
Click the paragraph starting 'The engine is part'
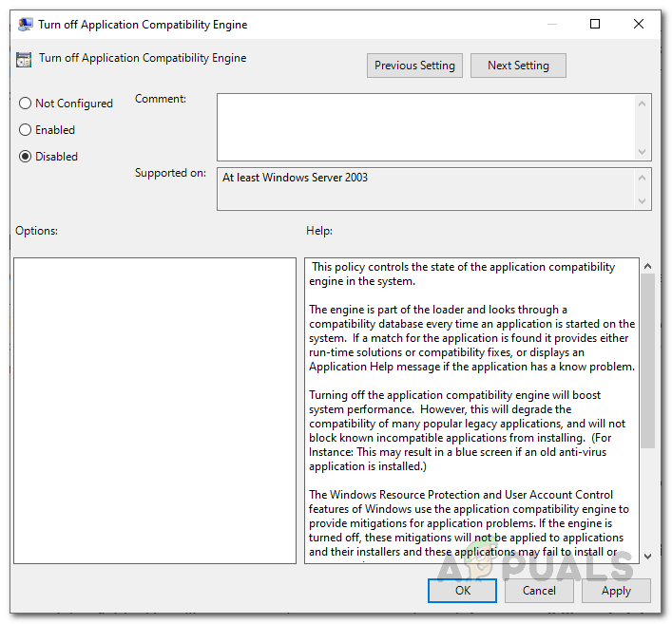471,338
